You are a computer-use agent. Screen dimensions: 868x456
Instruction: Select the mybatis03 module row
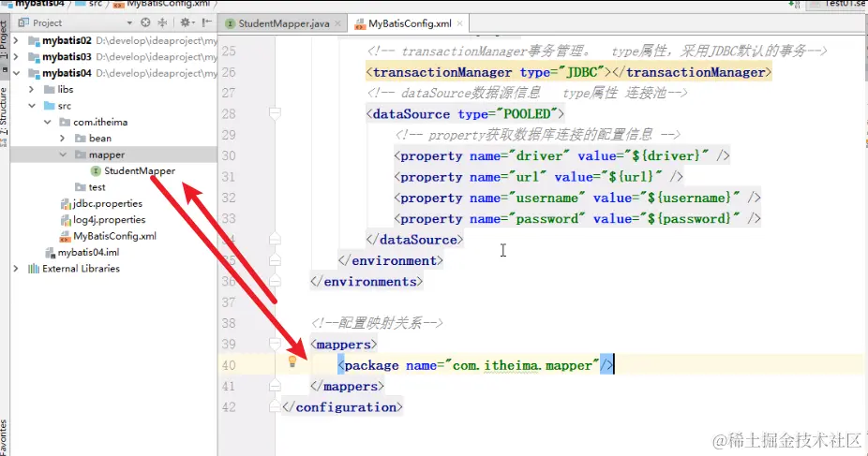click(114, 57)
